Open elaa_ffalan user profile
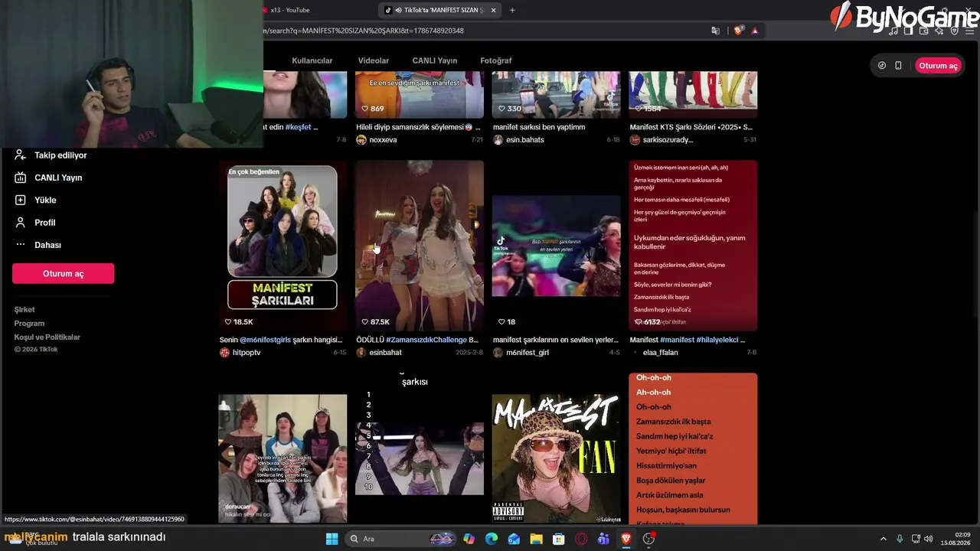Screen dimensions: 980x551 coord(660,353)
